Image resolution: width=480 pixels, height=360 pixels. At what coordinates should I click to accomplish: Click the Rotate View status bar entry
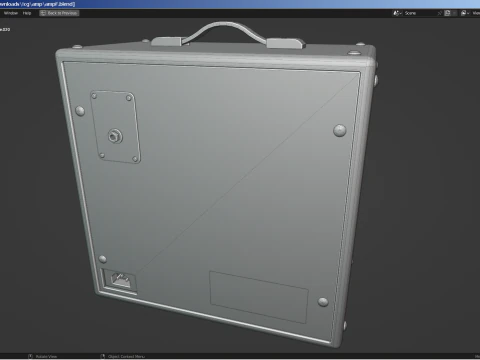coord(42,356)
